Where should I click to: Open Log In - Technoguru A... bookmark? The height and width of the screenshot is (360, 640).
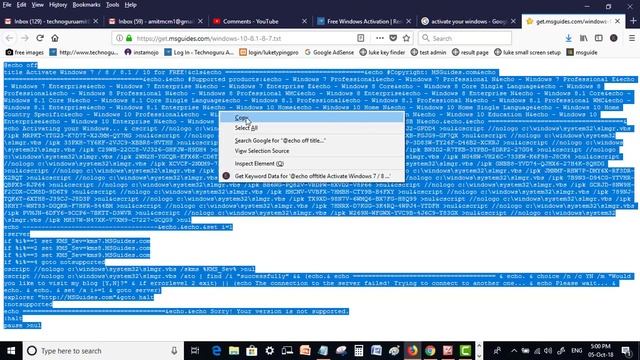tap(199, 52)
